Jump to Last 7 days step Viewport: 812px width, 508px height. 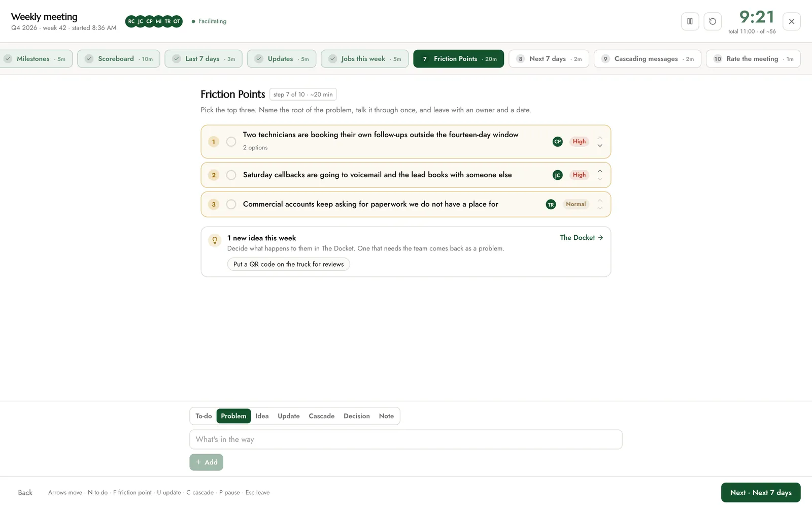pos(204,59)
